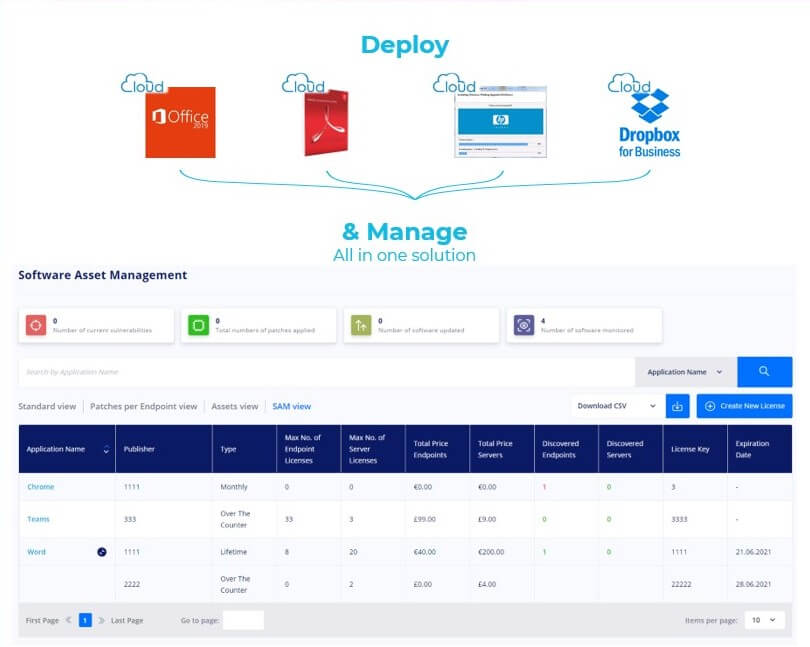Select the SAM view tab
The width and height of the screenshot is (810, 647).
click(292, 406)
